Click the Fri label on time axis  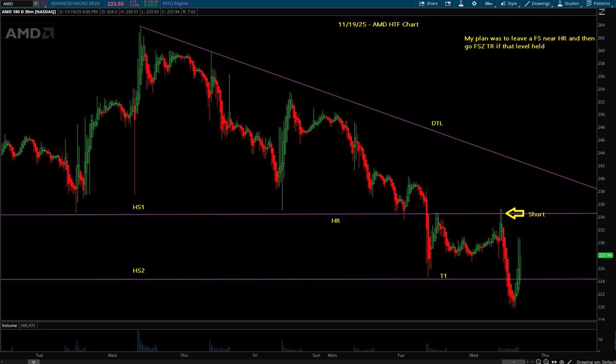point(255,355)
